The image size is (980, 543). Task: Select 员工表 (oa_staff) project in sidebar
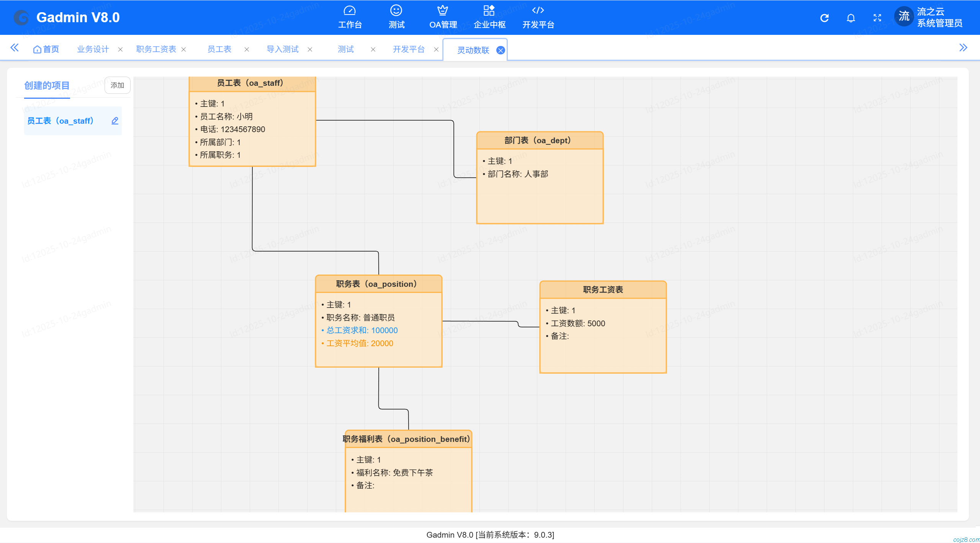[61, 121]
